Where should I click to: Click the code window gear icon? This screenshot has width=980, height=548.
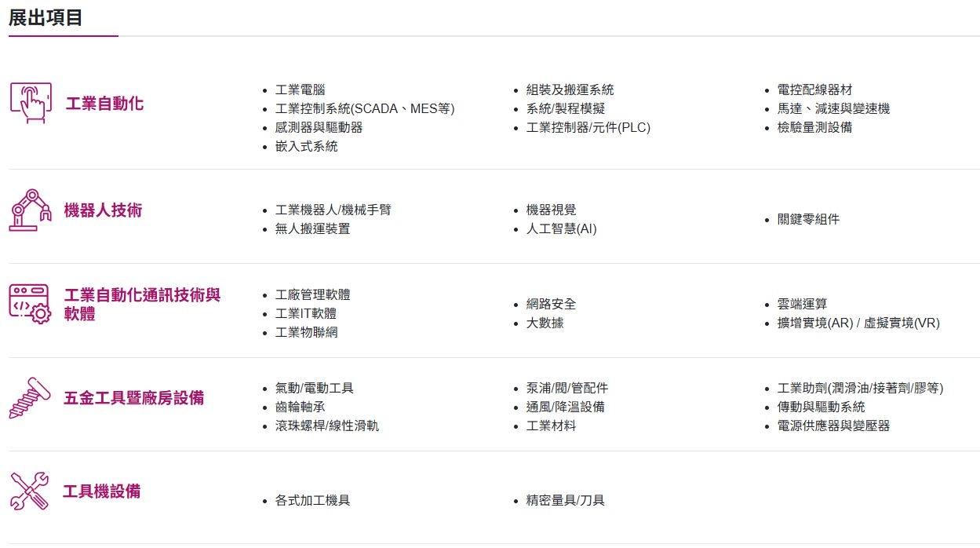[x=31, y=304]
